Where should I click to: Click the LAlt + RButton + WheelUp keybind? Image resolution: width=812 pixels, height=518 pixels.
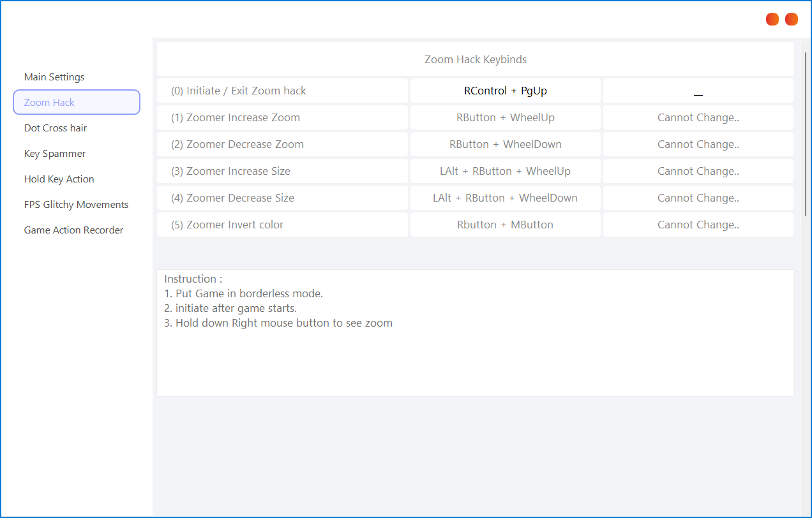pyautogui.click(x=505, y=171)
